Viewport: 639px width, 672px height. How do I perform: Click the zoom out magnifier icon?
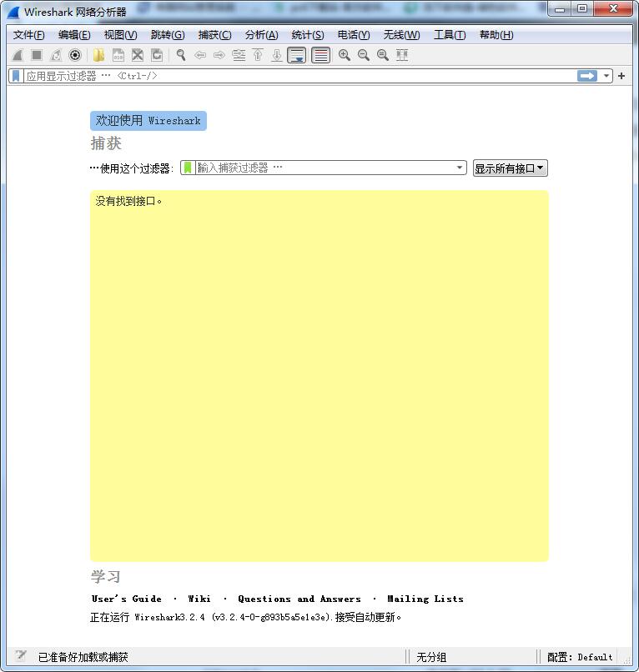tap(364, 55)
